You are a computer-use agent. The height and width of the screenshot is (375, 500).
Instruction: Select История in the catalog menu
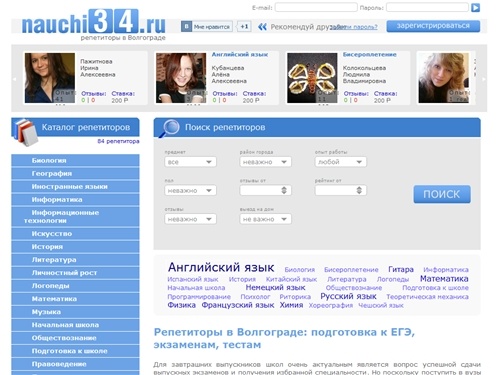point(75,247)
